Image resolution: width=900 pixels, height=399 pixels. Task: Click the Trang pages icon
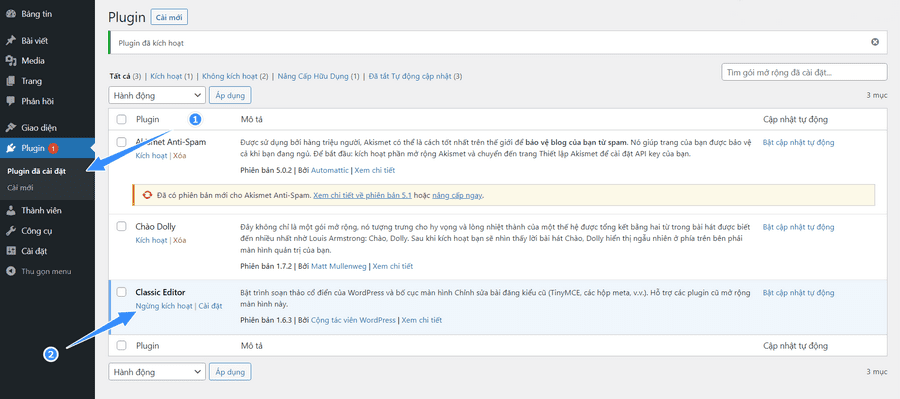[10, 81]
